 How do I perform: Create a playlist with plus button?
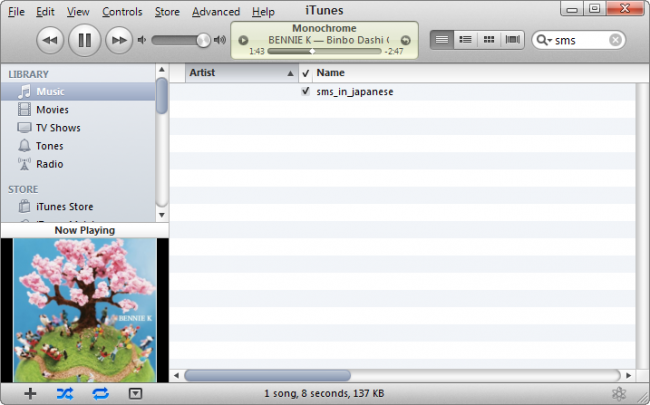[x=30, y=393]
